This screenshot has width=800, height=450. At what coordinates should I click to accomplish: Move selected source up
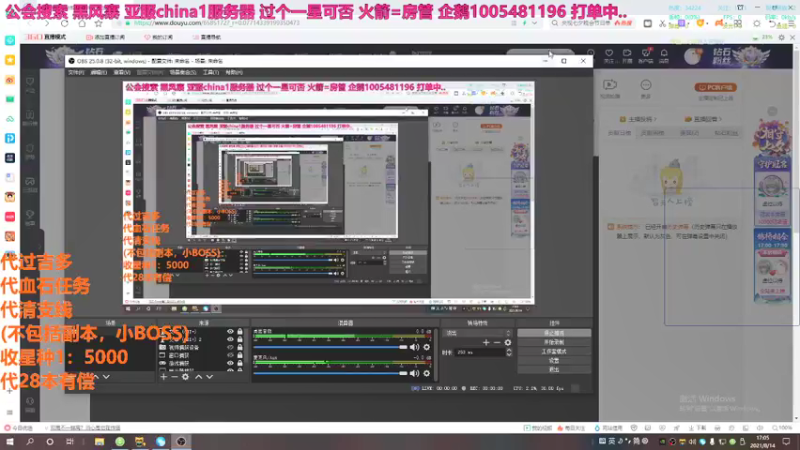tap(198, 377)
